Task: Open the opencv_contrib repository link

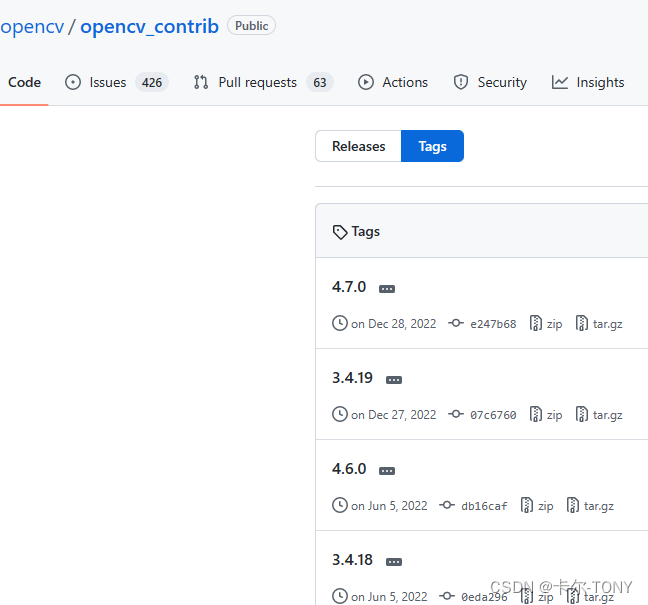Action: 149,27
